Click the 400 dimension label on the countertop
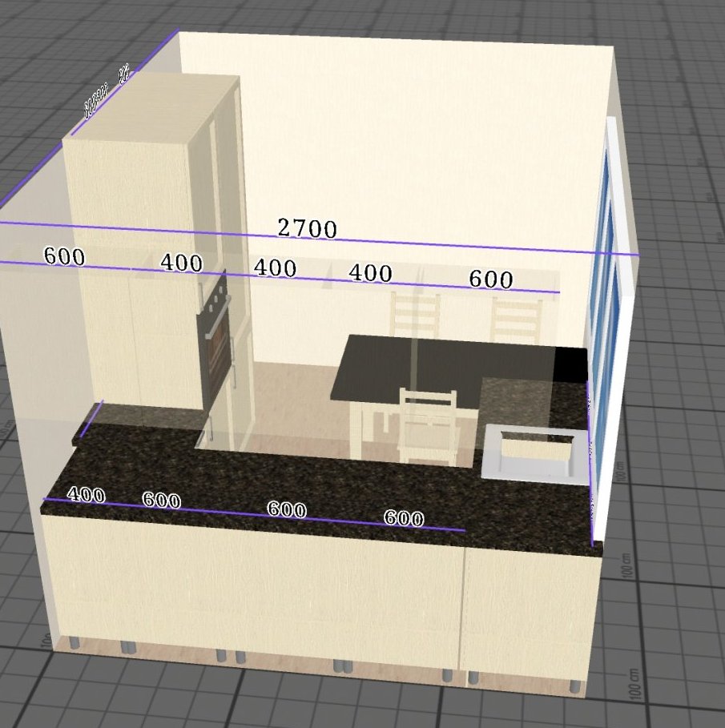 pos(86,495)
